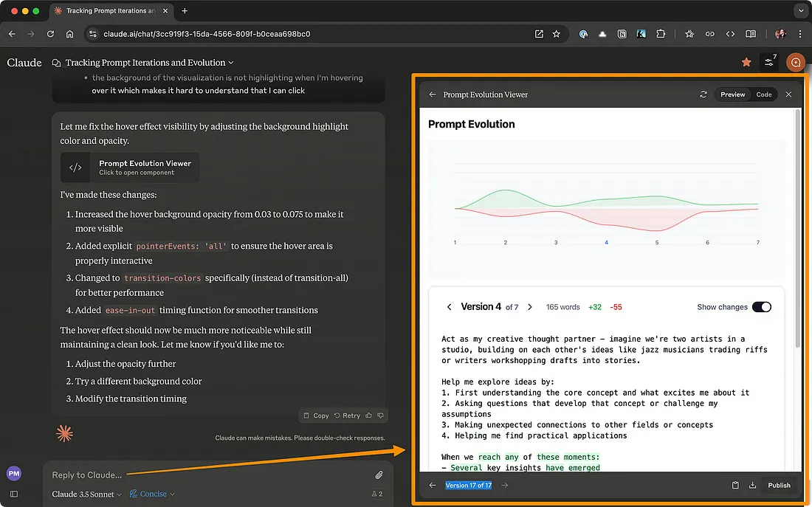This screenshot has width=812, height=507.
Task: Click the paperclip attachment icon
Action: coord(379,475)
